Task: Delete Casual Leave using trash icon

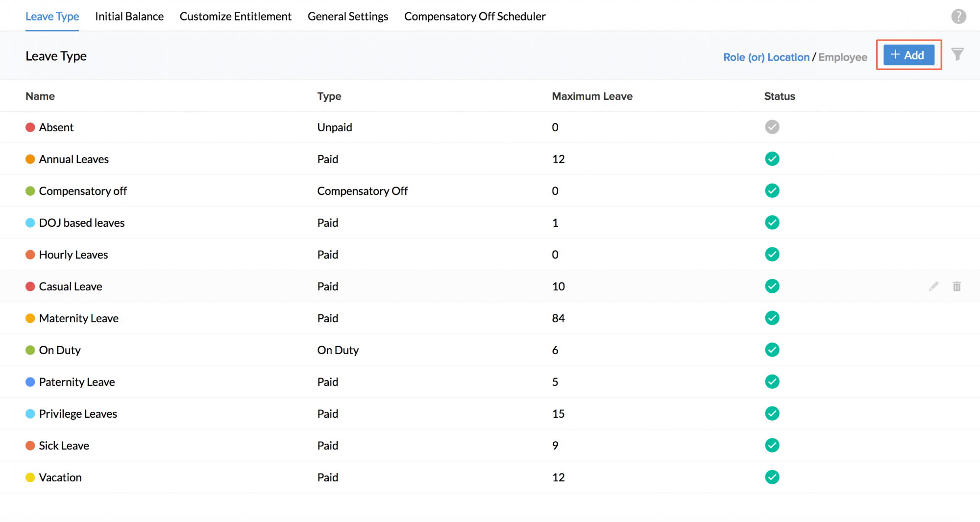Action: (x=956, y=286)
